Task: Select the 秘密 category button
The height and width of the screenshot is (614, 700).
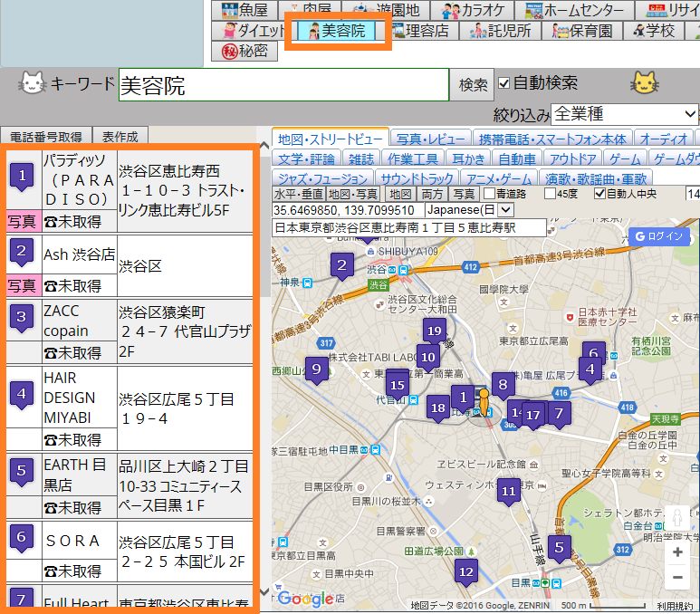Action: (x=245, y=51)
